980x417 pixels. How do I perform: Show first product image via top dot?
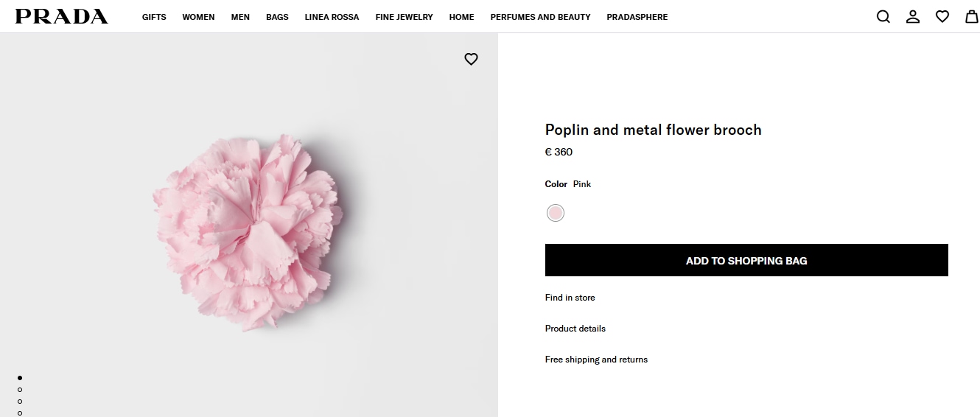[x=20, y=378]
